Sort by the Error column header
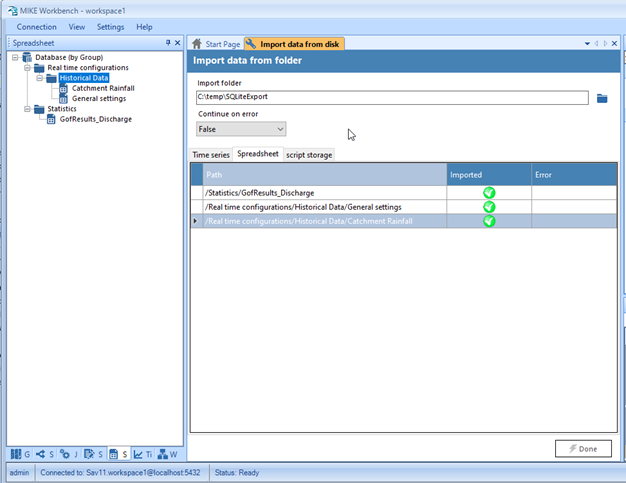Image resolution: width=626 pixels, height=483 pixels. [574, 174]
